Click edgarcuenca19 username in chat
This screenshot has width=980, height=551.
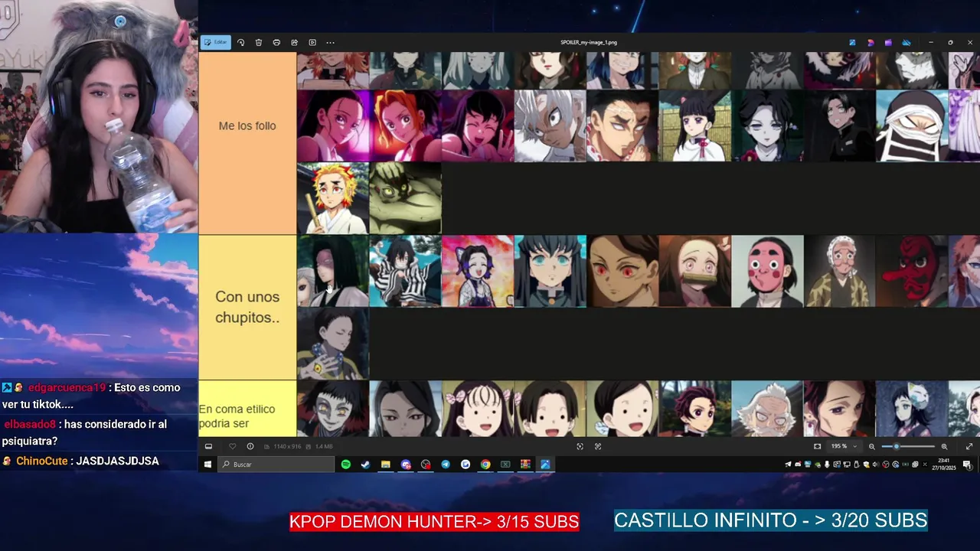pyautogui.click(x=67, y=387)
